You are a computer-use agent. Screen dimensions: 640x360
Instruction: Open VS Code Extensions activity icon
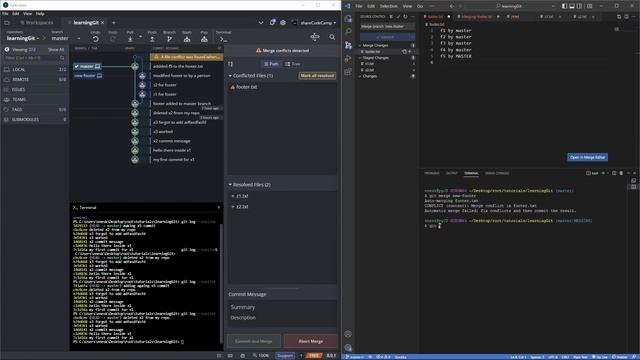(348, 72)
